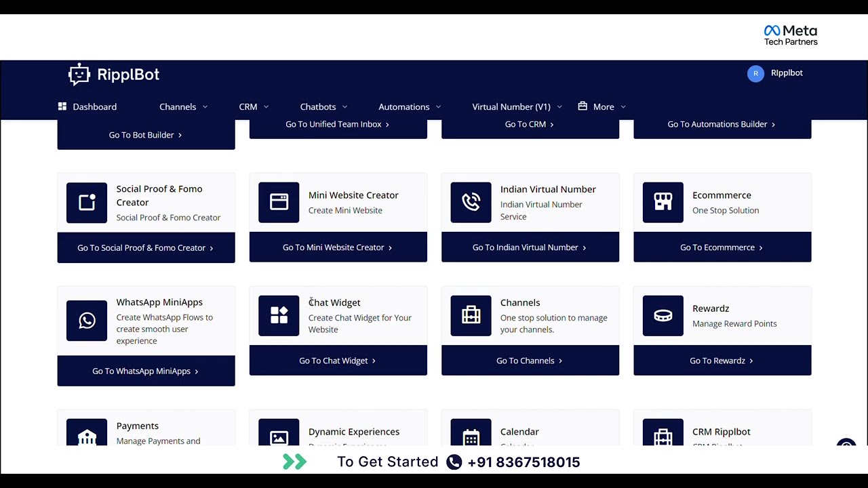Click the Rewardz card title
Screen dimensions: 868x488
pos(711,308)
